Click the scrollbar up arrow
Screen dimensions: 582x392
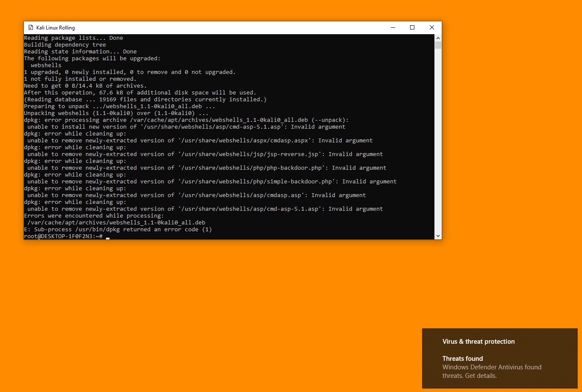(x=438, y=38)
